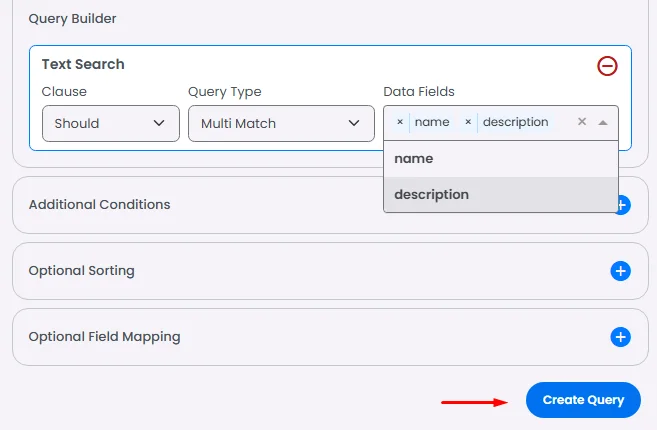Click the selected "name" chip label

432,122
